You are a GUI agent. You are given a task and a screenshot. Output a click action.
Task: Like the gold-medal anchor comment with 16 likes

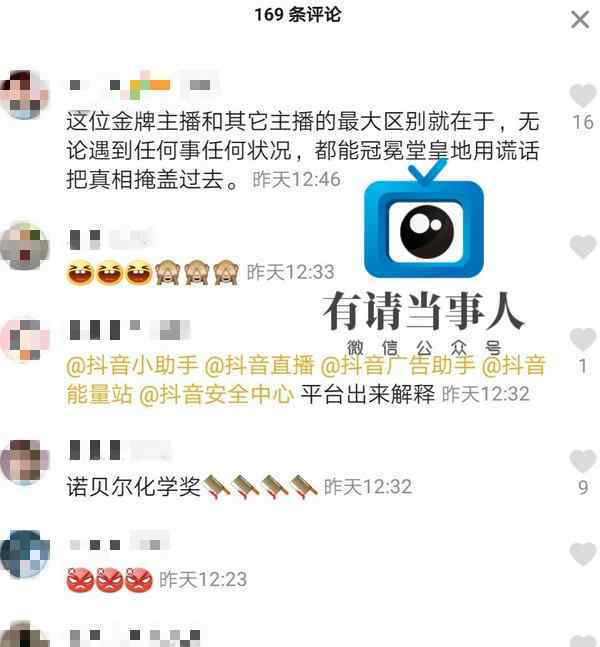pyautogui.click(x=583, y=95)
